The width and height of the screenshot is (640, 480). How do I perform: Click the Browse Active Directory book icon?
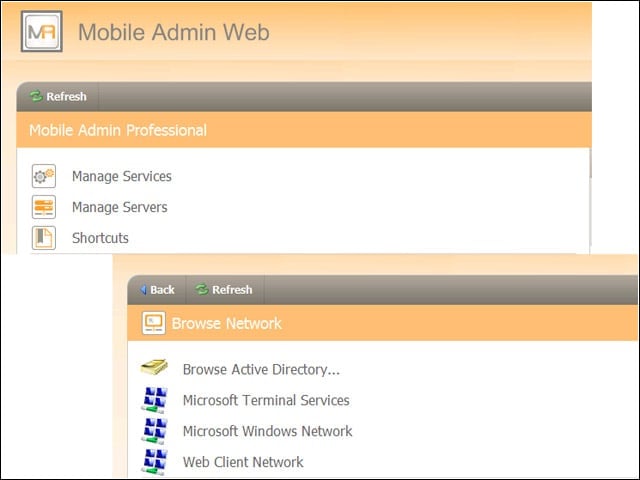154,367
